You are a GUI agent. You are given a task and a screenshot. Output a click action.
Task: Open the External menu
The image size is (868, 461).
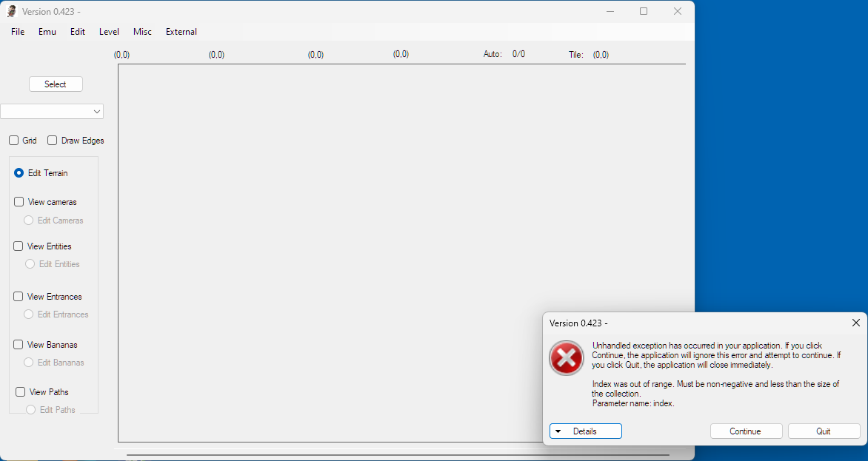(181, 32)
